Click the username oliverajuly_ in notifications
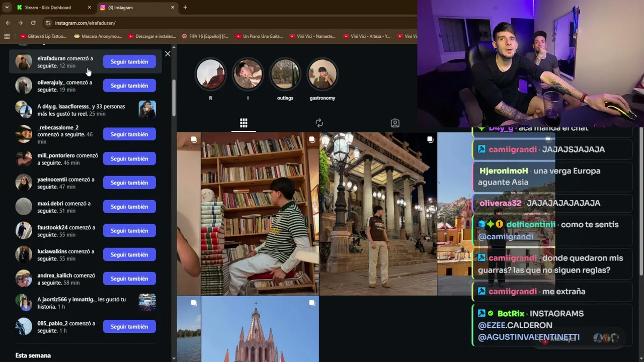 pyautogui.click(x=50, y=82)
